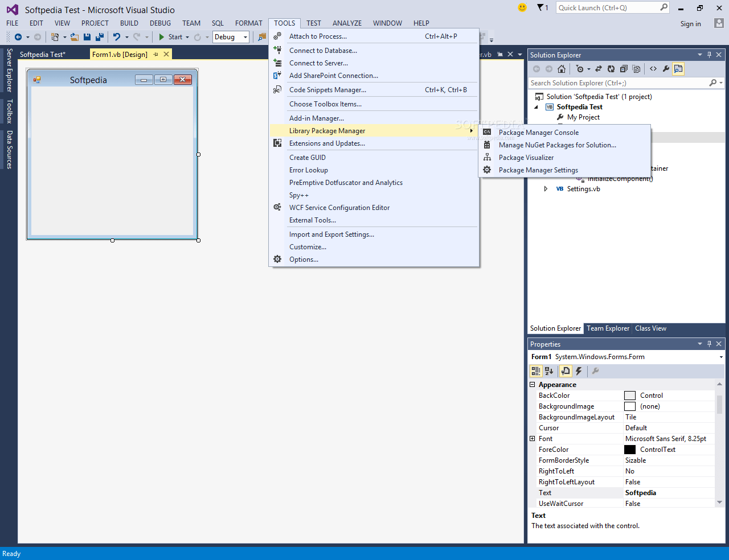Refresh the Solution Explorer
Screen dimensions: 729x560
click(x=611, y=69)
